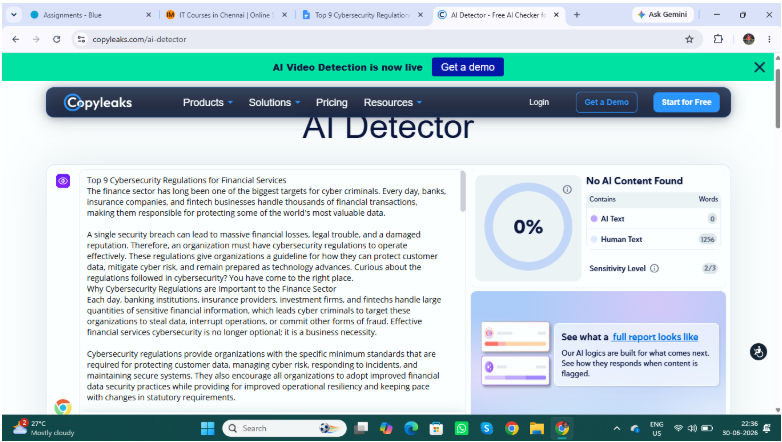
Task: Expand the Solutions dropdown menu
Action: 274,102
